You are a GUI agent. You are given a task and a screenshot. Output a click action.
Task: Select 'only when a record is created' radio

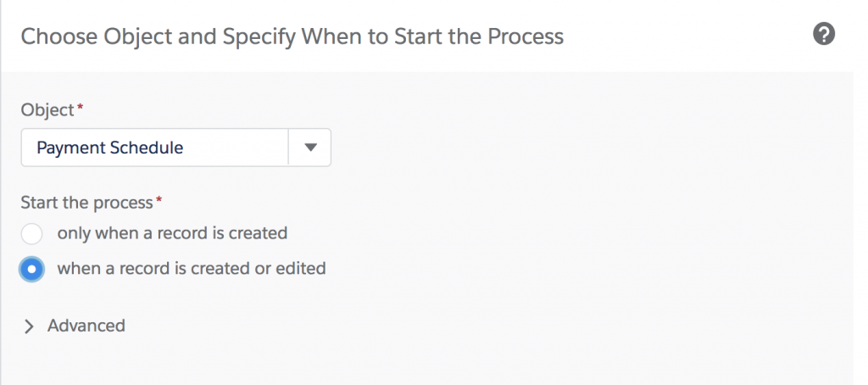32,233
